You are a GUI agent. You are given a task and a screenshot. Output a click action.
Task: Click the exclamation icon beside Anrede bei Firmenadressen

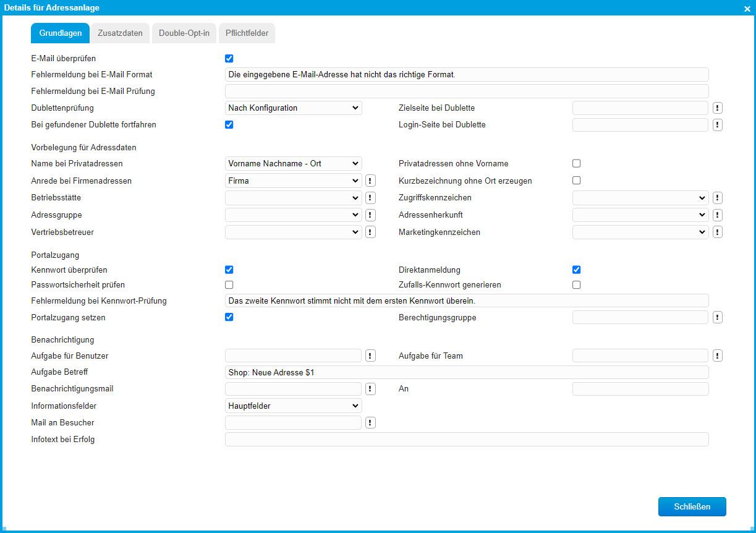[x=370, y=181]
